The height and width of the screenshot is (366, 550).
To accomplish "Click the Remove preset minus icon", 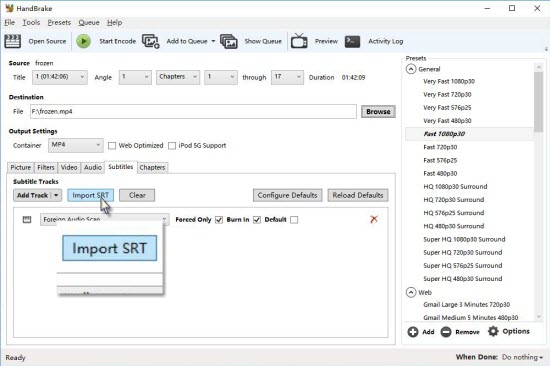I will pos(446,332).
